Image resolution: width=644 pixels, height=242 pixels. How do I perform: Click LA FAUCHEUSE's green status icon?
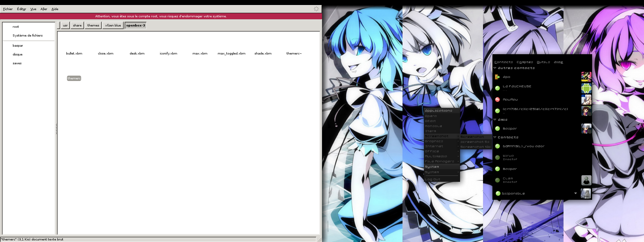click(497, 88)
